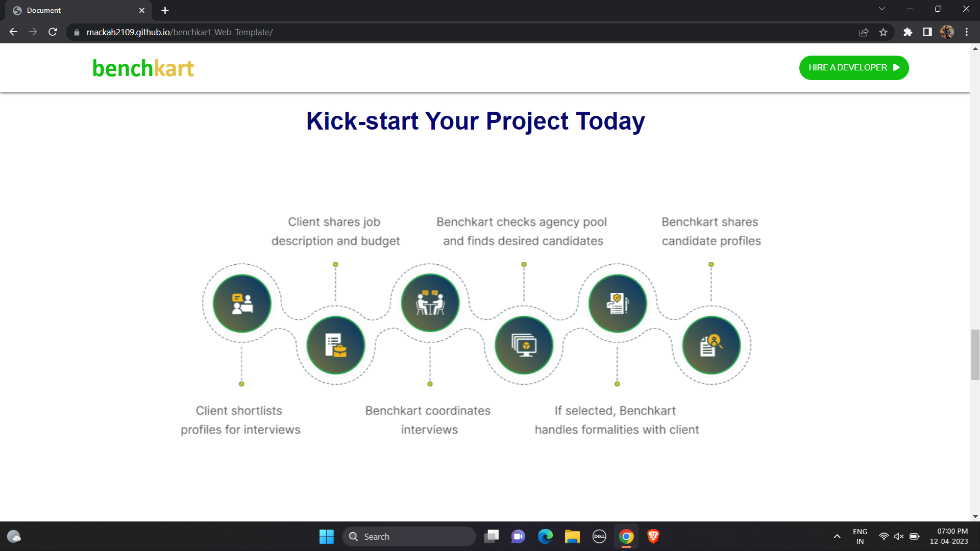The width and height of the screenshot is (980, 551).
Task: Expand the tab search chevron
Action: tap(882, 9)
